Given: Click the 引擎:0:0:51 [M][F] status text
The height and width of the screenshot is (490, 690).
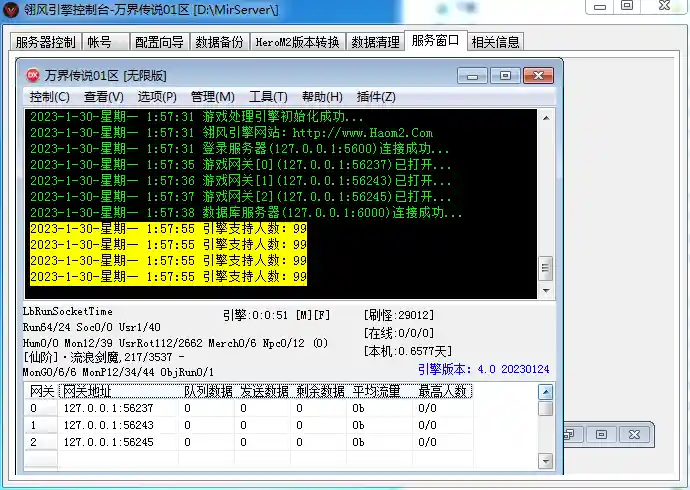Looking at the screenshot, I should point(276,315).
